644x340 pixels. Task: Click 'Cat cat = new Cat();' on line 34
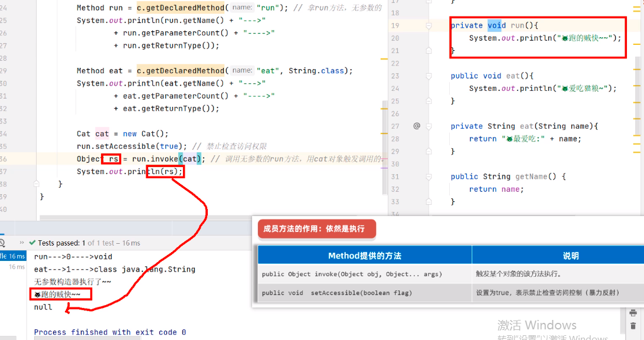[122, 134]
